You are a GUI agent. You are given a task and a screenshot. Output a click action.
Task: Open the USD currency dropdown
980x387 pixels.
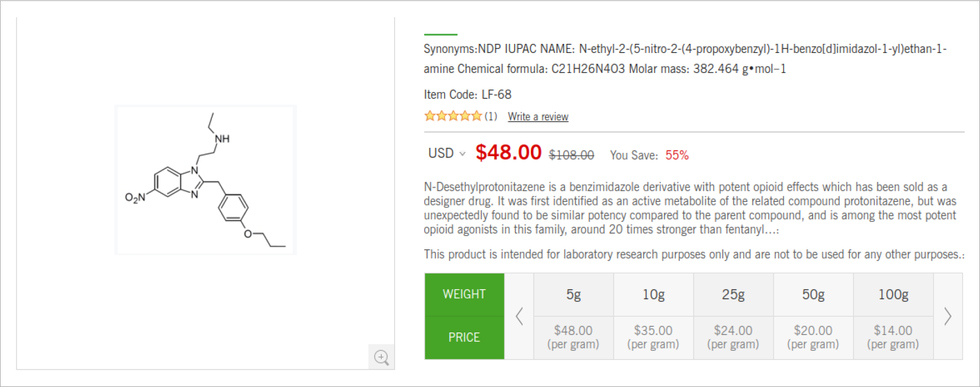coord(447,153)
